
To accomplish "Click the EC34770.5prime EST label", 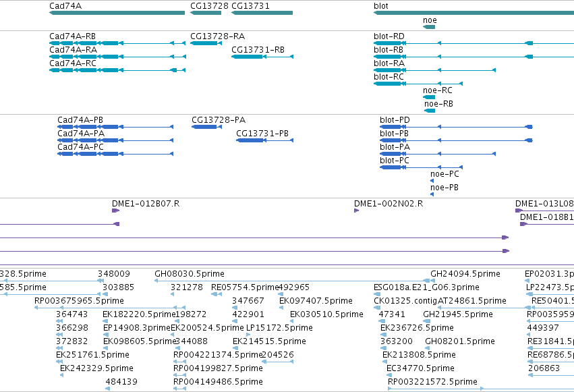I will [420, 368].
